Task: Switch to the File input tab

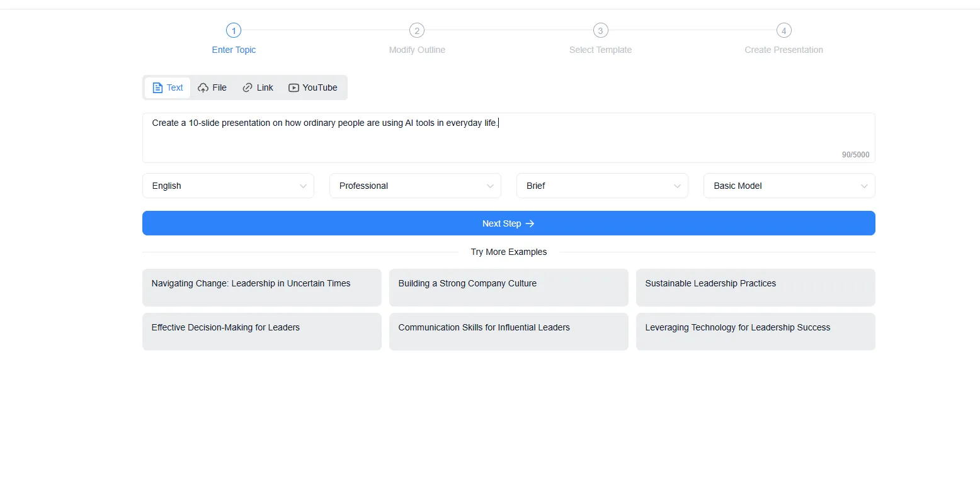Action: point(212,88)
